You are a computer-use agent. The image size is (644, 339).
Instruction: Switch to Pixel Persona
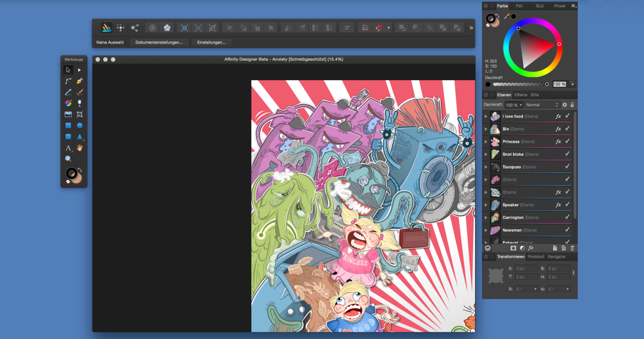(120, 28)
